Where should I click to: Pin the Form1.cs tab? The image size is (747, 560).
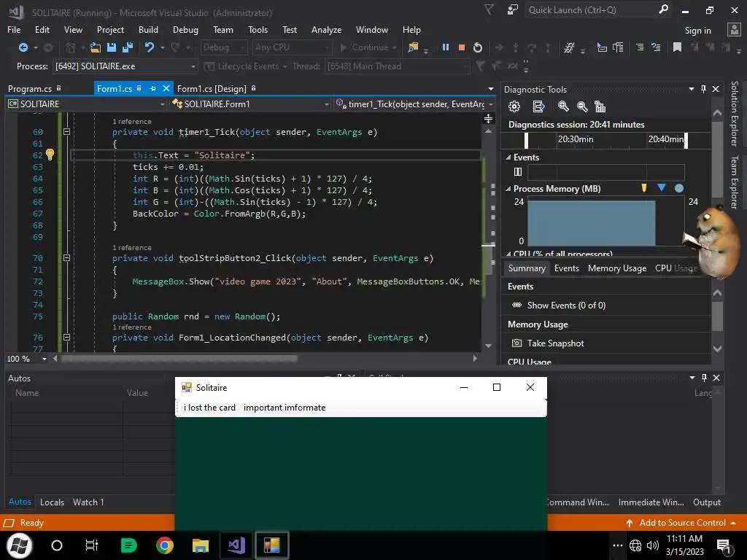tap(153, 88)
